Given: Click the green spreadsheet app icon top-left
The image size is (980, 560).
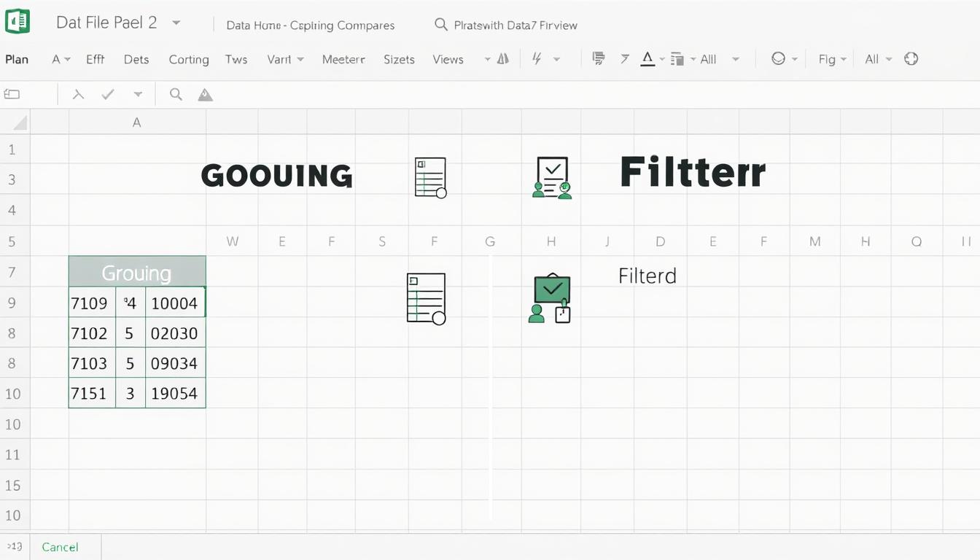Looking at the screenshot, I should tap(17, 21).
